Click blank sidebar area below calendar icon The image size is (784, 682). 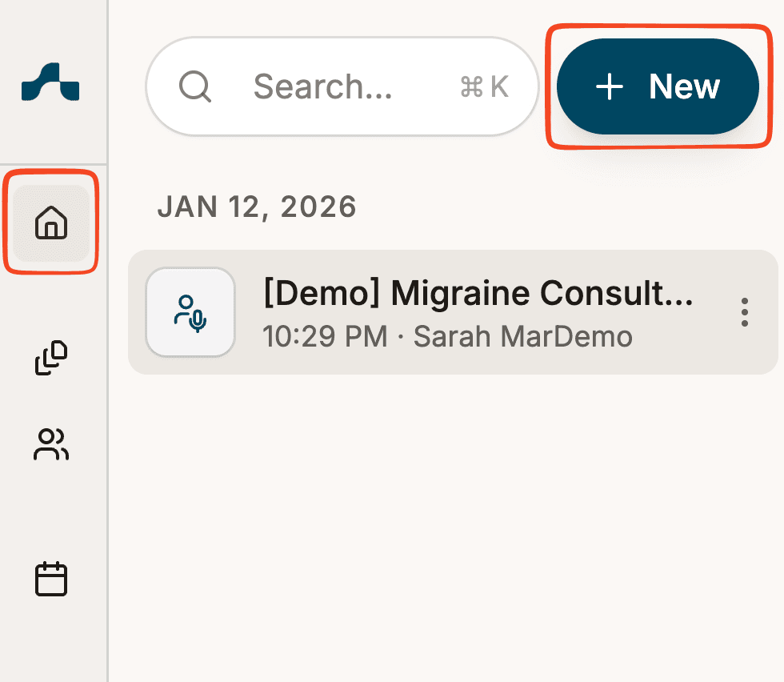click(51, 640)
